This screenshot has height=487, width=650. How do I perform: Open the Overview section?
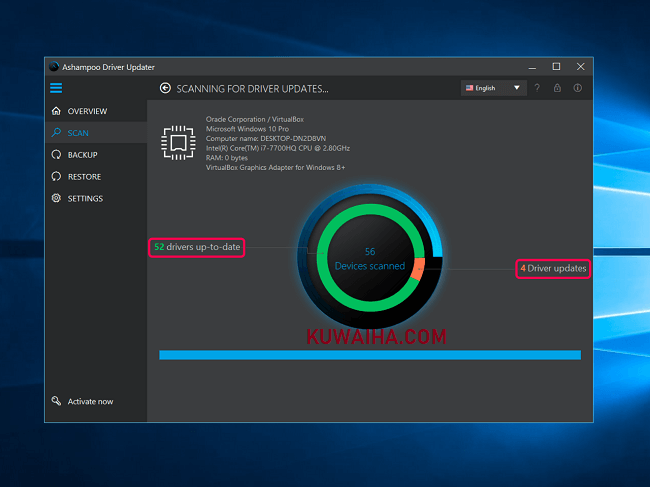(x=96, y=111)
